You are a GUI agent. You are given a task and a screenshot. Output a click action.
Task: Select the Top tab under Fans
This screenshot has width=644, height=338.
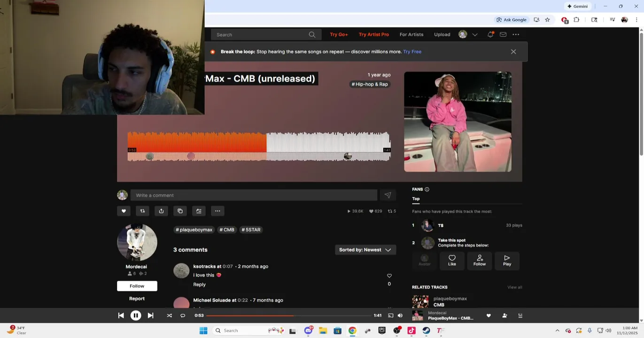click(x=416, y=199)
